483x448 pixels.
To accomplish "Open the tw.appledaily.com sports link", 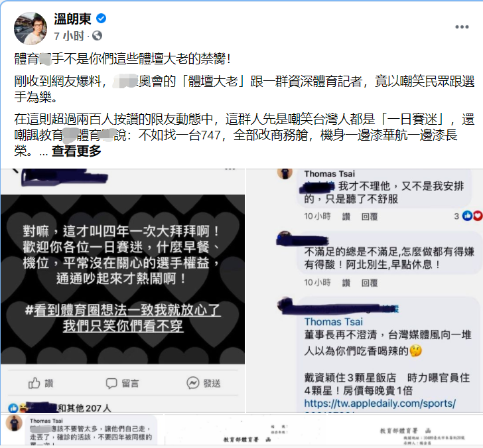I will pos(379,404).
